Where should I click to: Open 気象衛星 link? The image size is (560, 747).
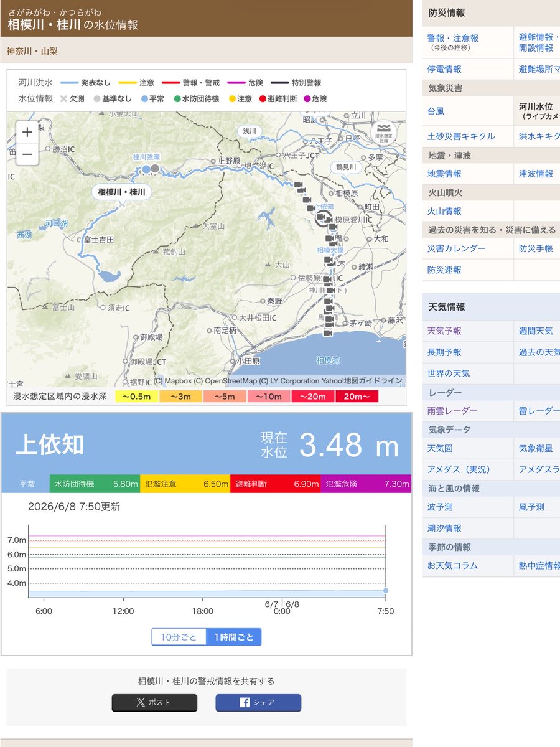(x=536, y=448)
